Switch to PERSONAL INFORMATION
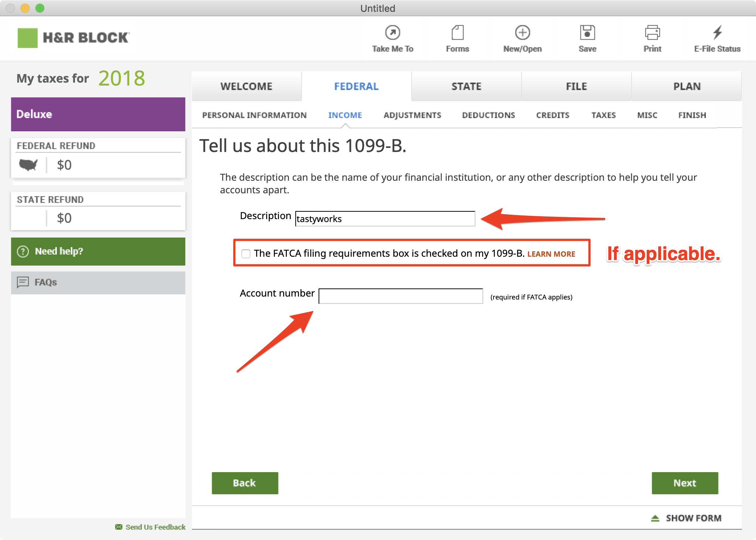 (x=254, y=115)
